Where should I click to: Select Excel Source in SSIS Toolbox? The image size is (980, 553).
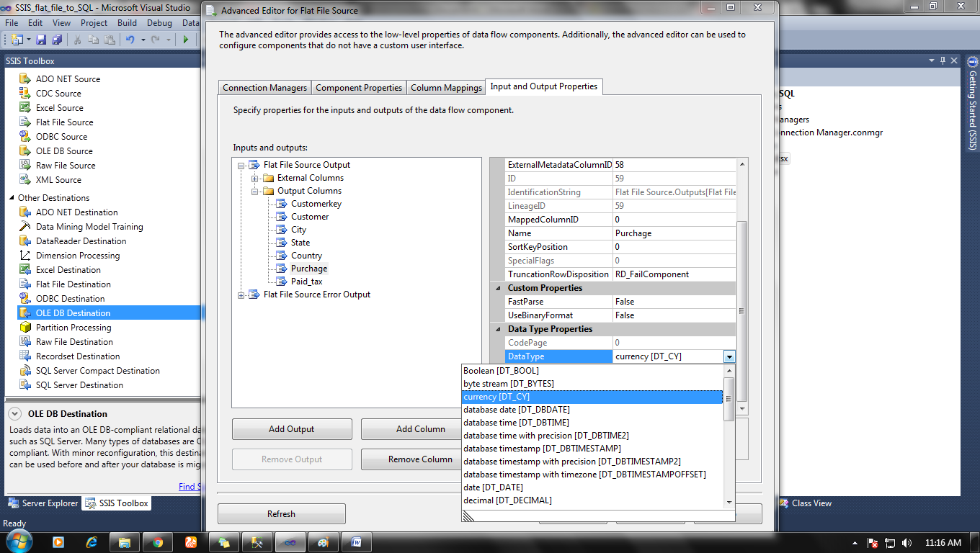[60, 108]
